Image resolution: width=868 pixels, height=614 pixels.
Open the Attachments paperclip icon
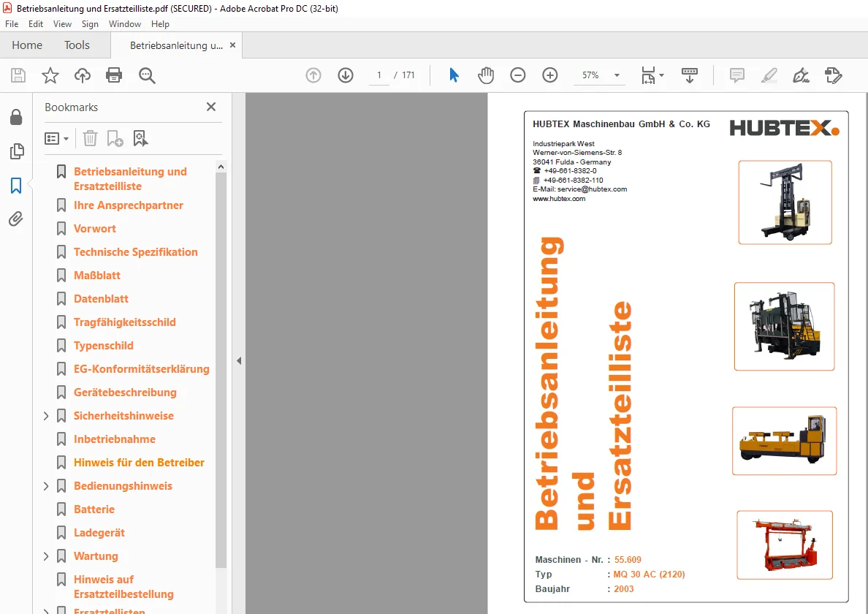[16, 219]
